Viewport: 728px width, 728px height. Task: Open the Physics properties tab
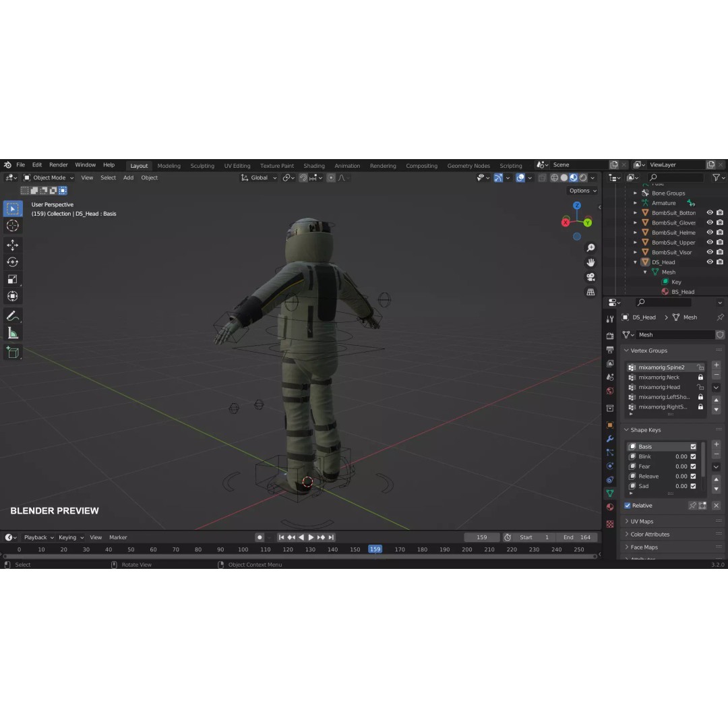[x=610, y=466]
